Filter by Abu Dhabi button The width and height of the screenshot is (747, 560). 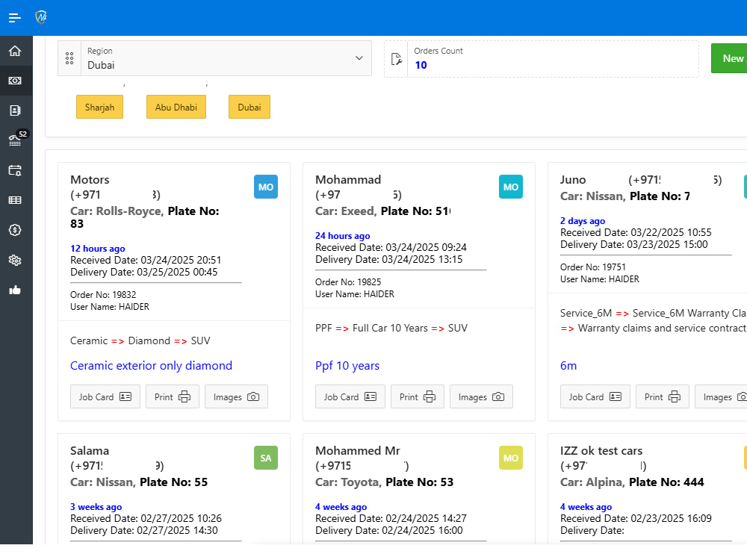(176, 107)
